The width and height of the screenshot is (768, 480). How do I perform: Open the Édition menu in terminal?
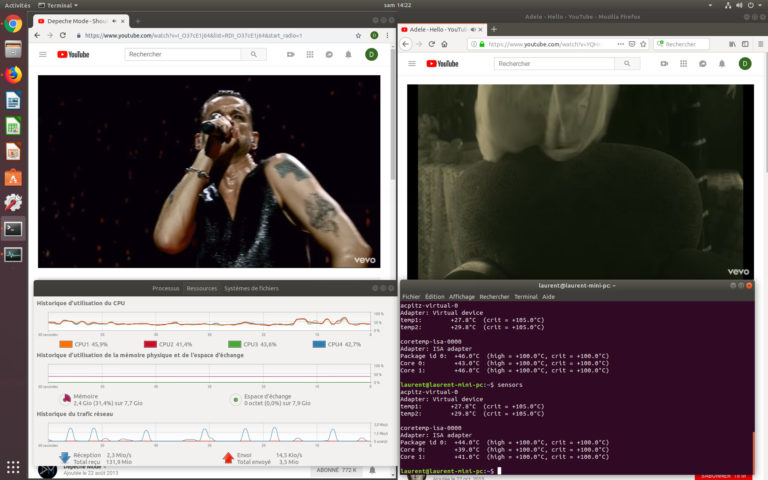coord(435,297)
